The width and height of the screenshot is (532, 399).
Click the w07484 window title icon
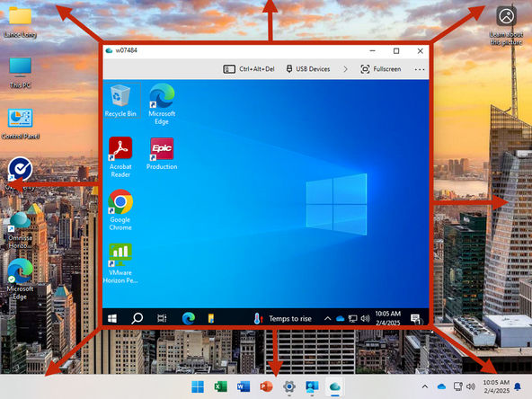(109, 50)
